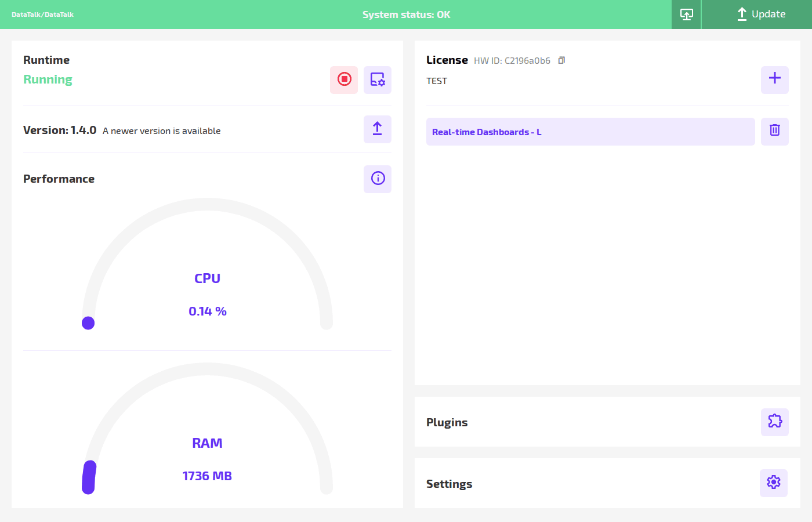The width and height of the screenshot is (812, 522).
Task: Click the RAM gauge fill bar
Action: 89,477
